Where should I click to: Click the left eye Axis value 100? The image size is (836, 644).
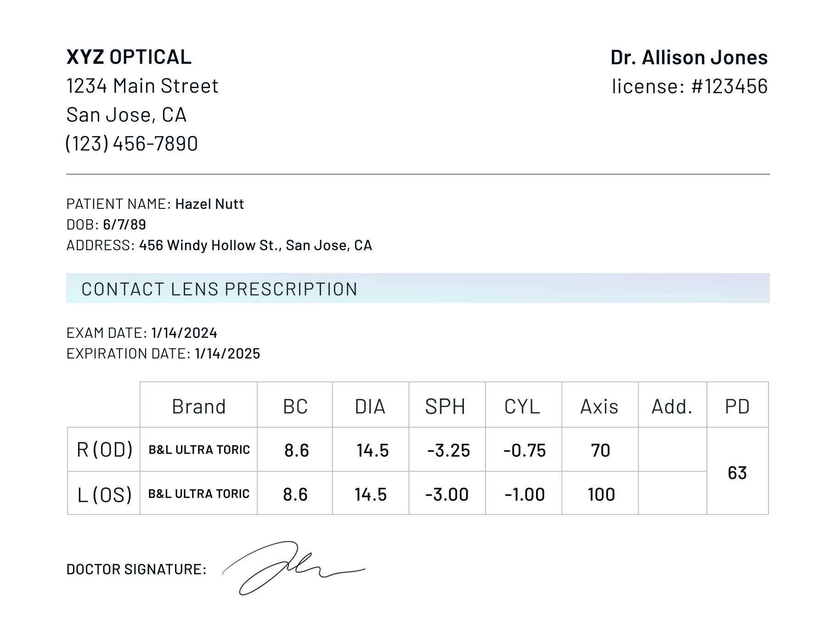coord(601,494)
